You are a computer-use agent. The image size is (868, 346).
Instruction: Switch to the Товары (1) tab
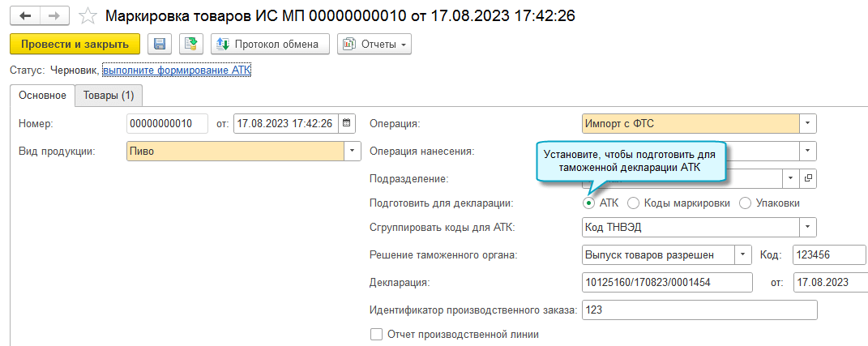[x=109, y=96]
